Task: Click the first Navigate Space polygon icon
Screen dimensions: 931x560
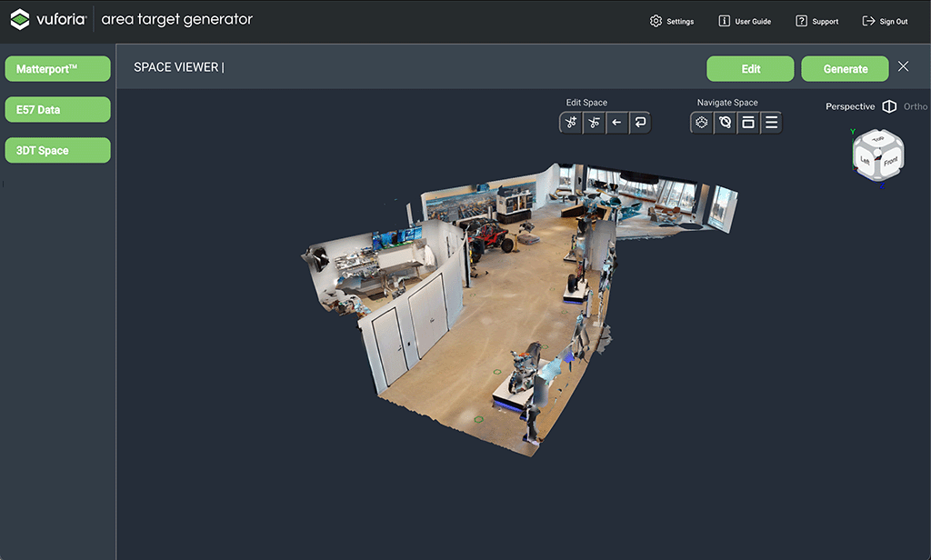Action: [x=702, y=123]
